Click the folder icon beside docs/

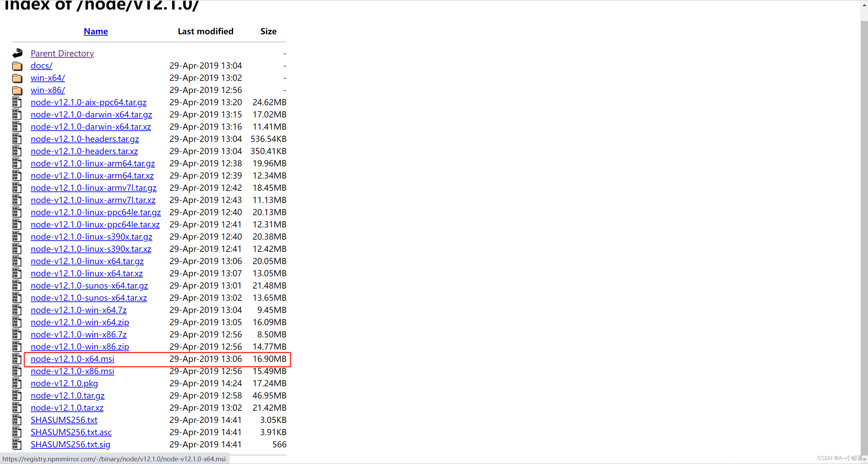coord(17,66)
